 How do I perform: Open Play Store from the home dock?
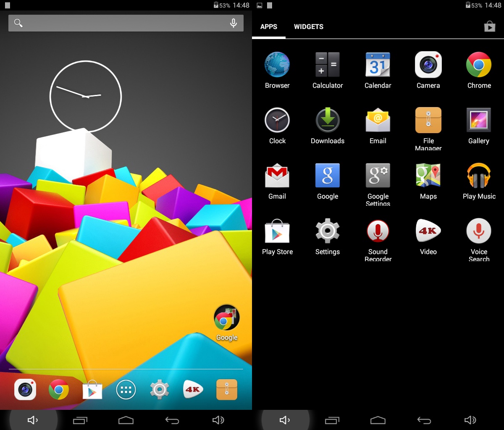[92, 390]
